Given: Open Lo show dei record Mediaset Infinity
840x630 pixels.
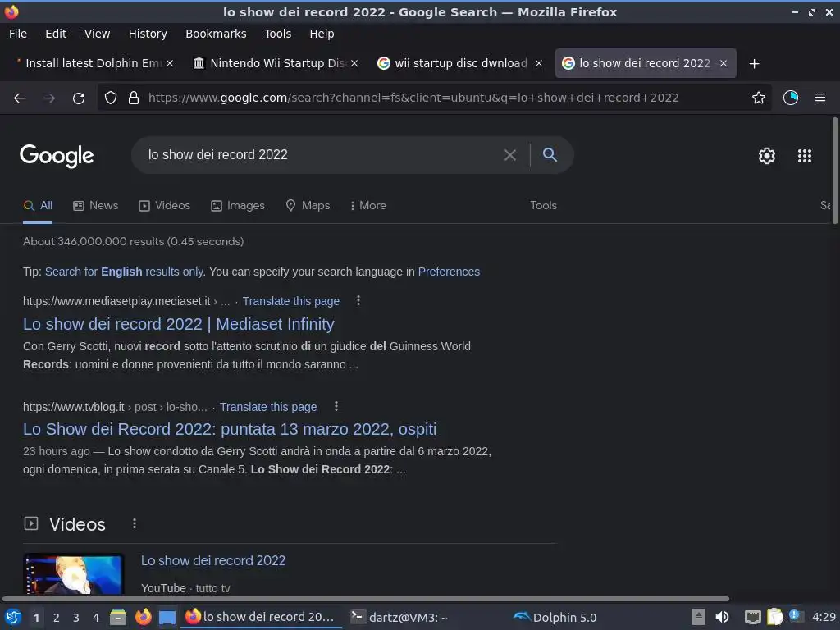Looking at the screenshot, I should (178, 324).
